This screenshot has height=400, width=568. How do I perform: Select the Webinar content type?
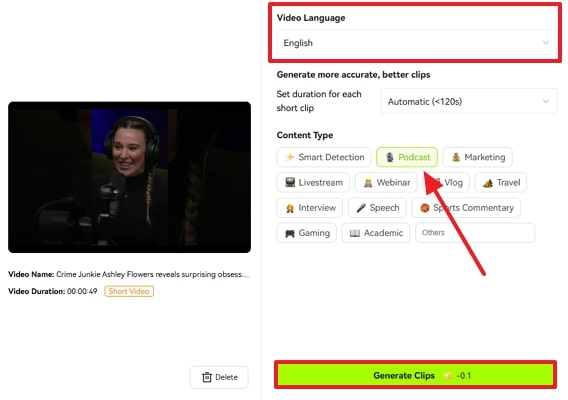(386, 182)
